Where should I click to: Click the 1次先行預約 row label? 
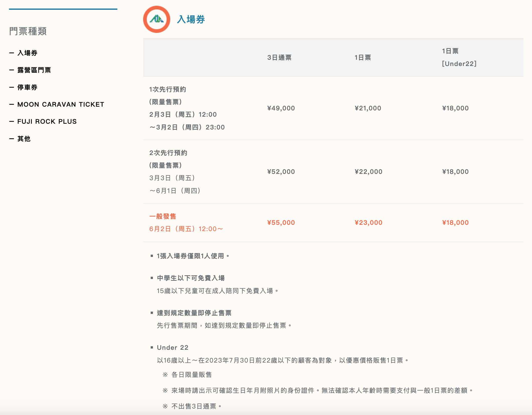(x=167, y=89)
